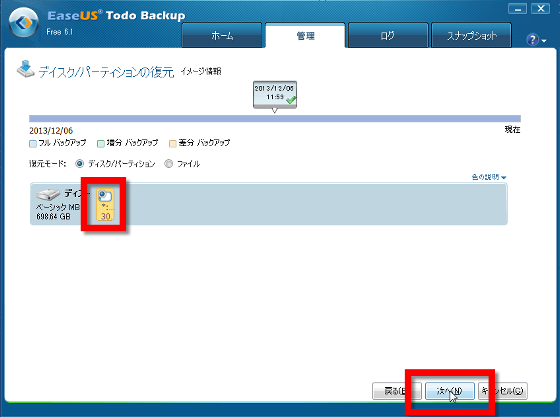Image resolution: width=560 pixels, height=417 pixels.
Task: Click the 次へ next button
Action: point(450,391)
